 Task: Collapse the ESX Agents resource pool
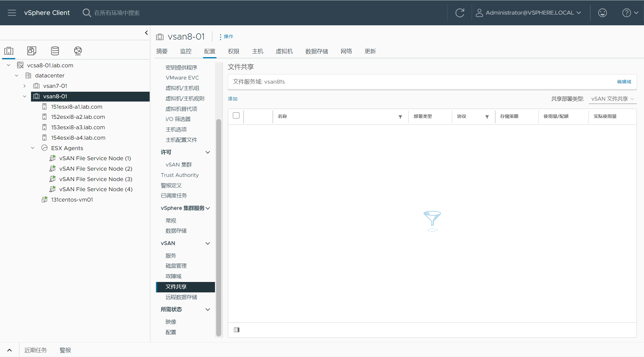point(33,148)
